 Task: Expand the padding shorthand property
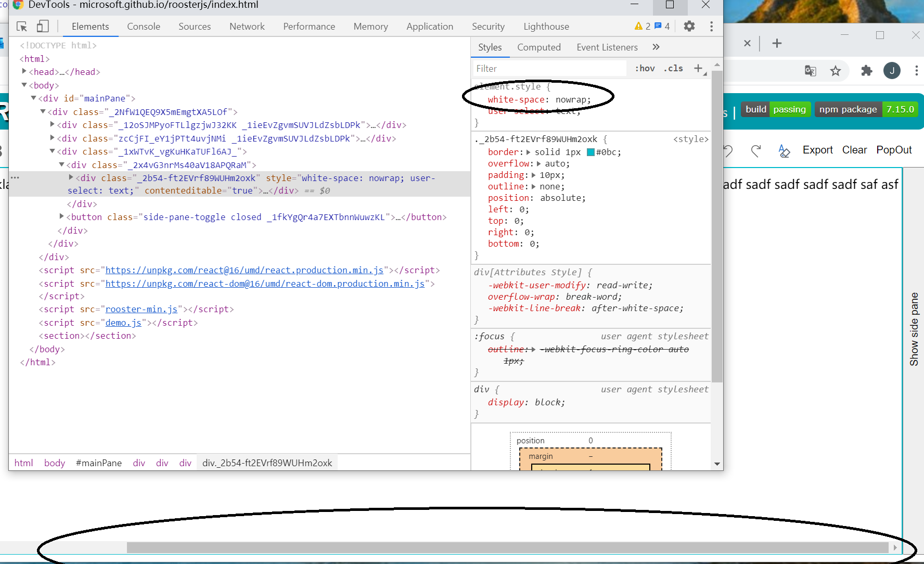pos(533,175)
